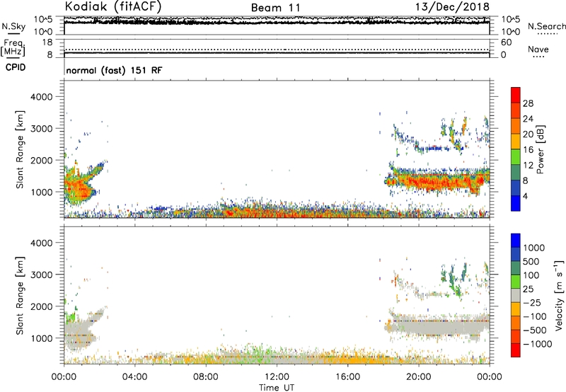
Task: Click the 13/Dec/2018 date label
Action: (452, 7)
